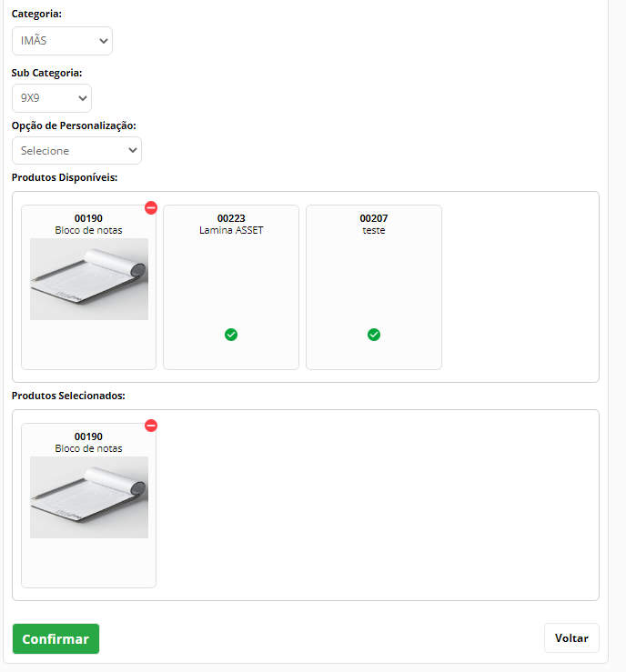Click the teste product name
626x672 pixels.
point(374,231)
